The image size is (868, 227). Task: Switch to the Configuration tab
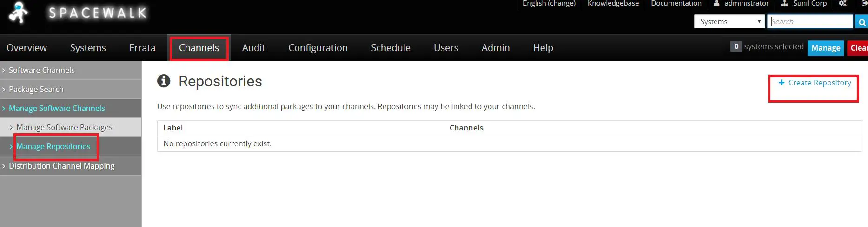[x=318, y=48]
